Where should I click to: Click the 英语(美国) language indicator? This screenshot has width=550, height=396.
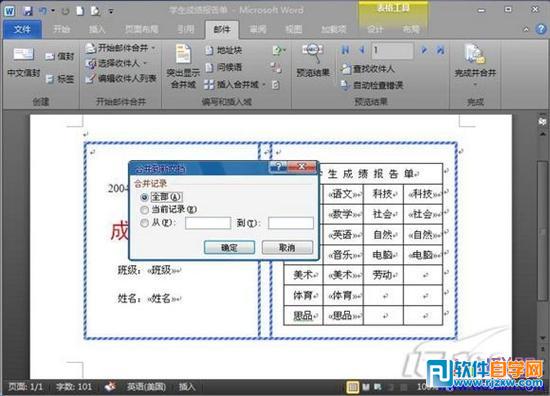click(146, 387)
